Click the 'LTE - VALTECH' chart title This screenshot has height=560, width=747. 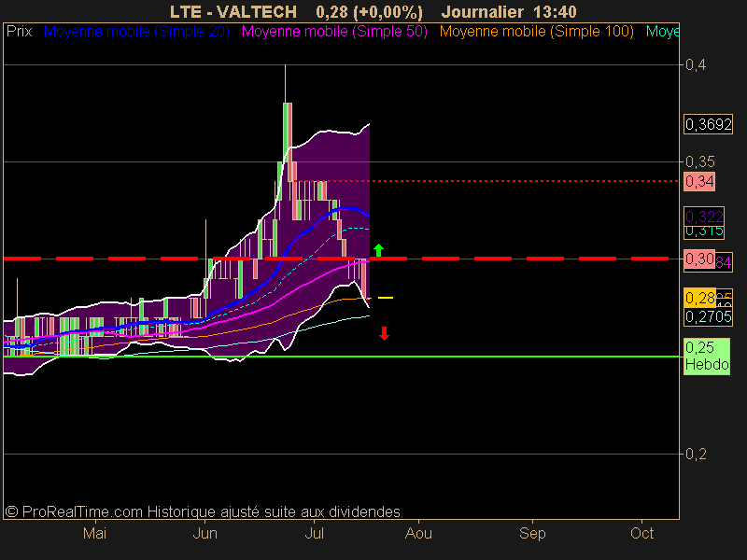(x=233, y=11)
